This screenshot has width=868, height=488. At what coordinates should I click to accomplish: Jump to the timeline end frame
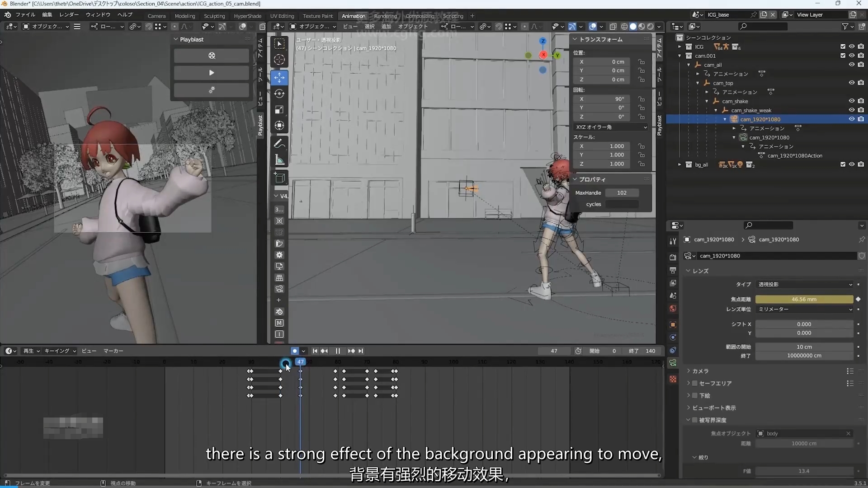coord(361,351)
